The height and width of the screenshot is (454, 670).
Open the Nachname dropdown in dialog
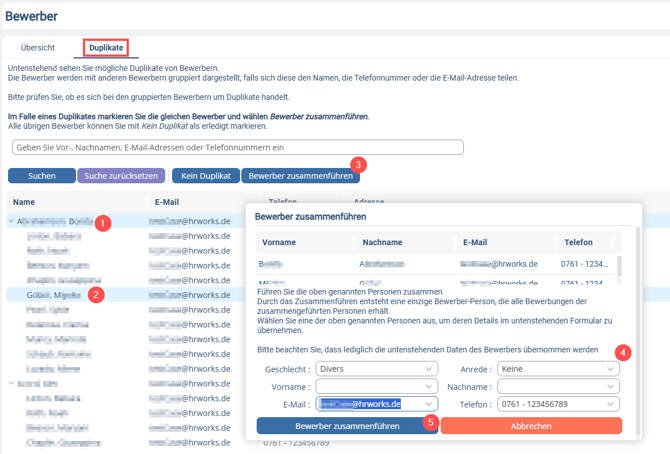tap(558, 386)
